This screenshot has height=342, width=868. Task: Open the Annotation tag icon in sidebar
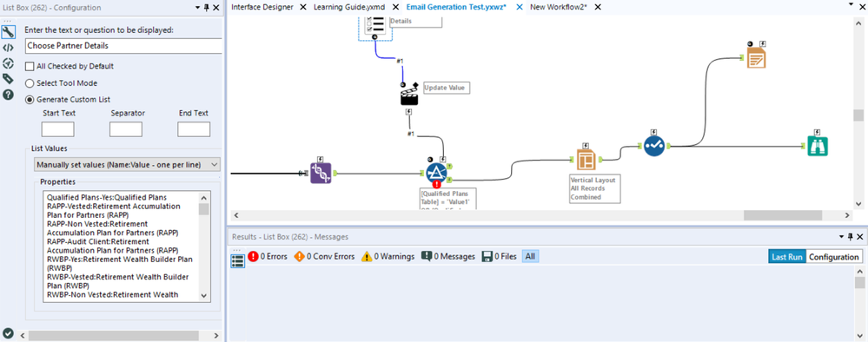point(8,79)
